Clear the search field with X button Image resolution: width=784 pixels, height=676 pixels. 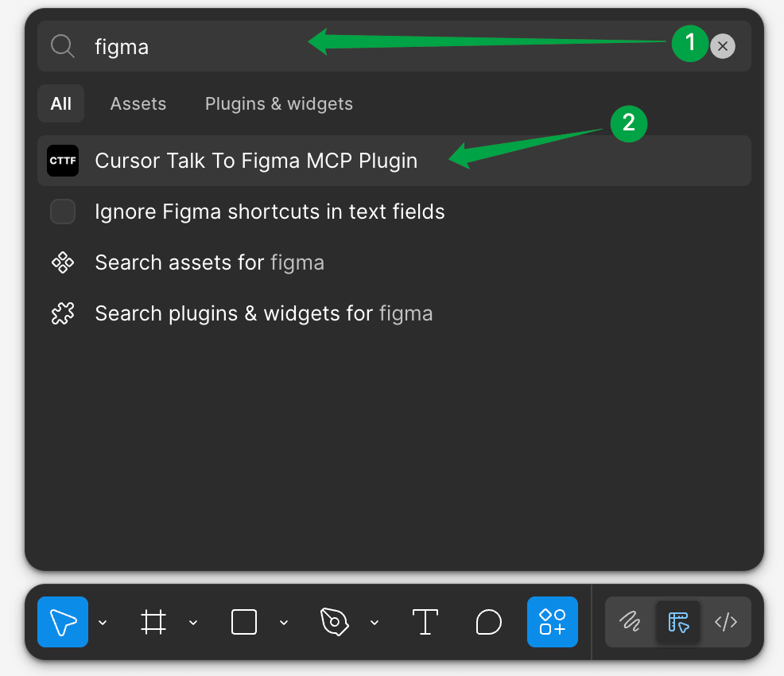pyautogui.click(x=722, y=46)
